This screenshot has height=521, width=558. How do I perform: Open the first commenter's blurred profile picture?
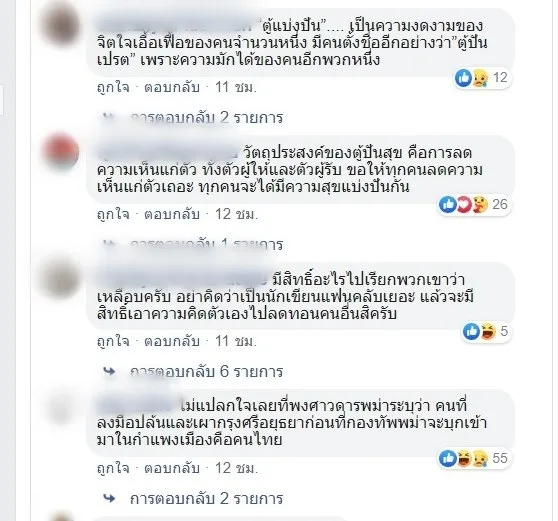point(61,24)
